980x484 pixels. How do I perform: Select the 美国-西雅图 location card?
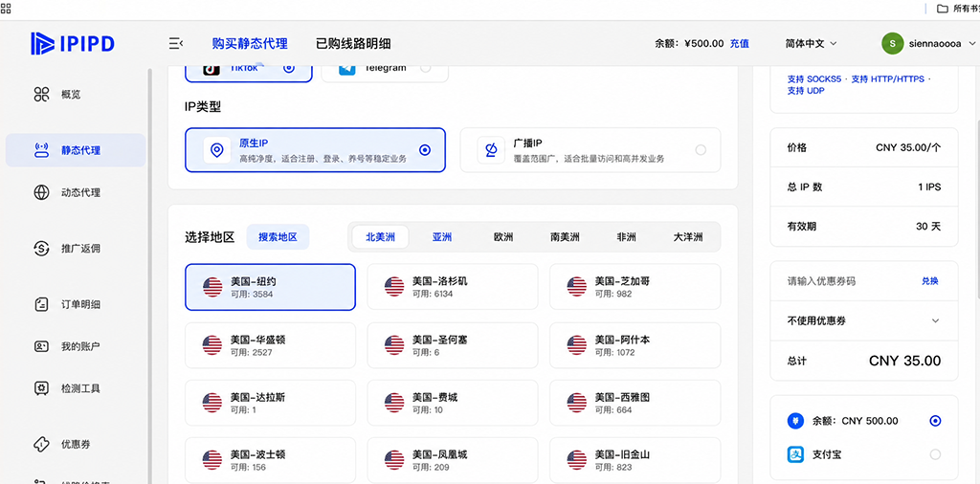tap(635, 403)
